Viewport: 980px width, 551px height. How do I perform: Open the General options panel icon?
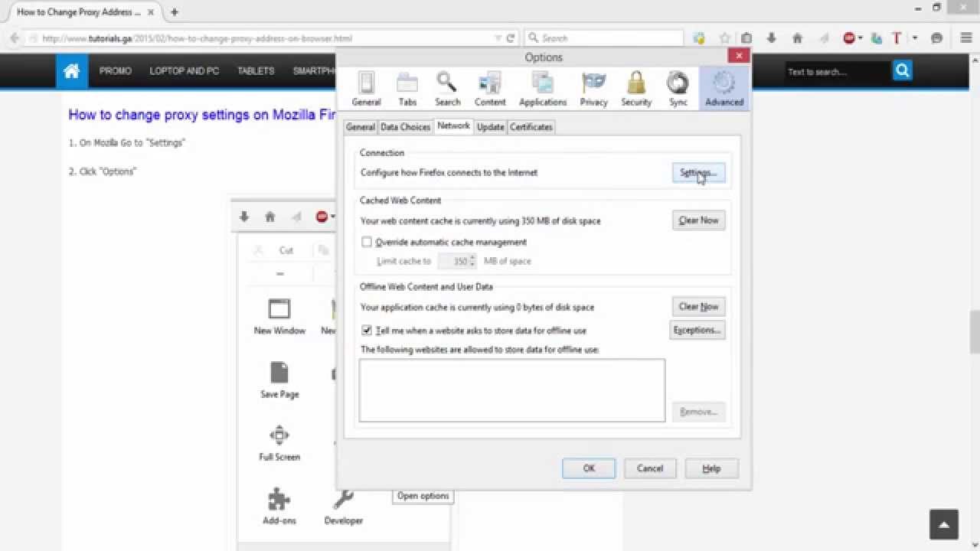coord(366,89)
